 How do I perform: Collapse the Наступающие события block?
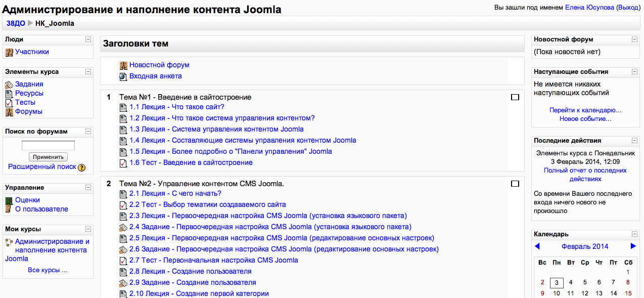point(635,72)
